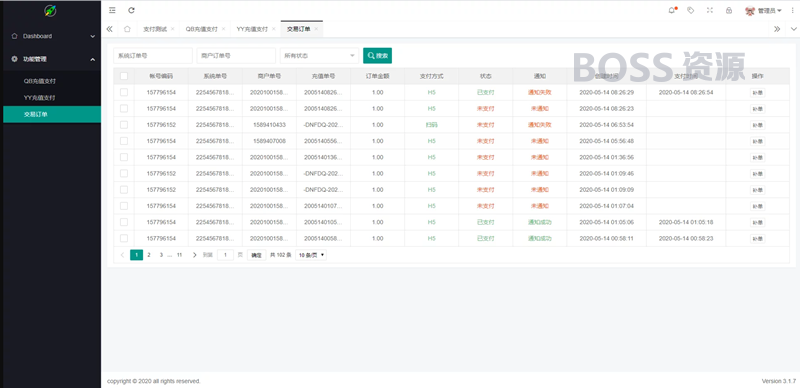The width and height of the screenshot is (800, 388).
Task: Click 补单 for order created 08:26:29
Action: [x=758, y=92]
